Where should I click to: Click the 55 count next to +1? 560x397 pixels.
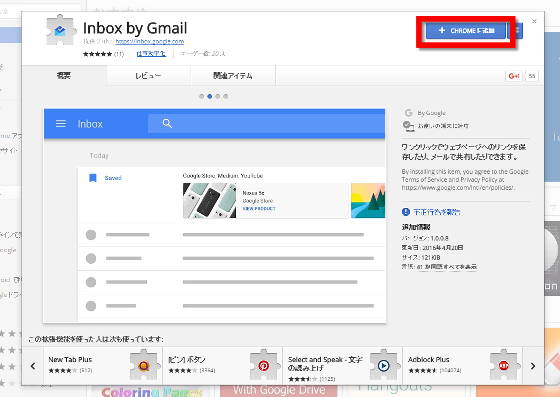[x=532, y=76]
